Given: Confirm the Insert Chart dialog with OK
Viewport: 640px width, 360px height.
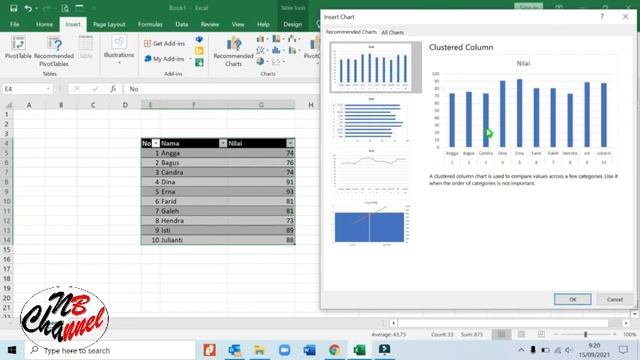Looking at the screenshot, I should point(572,299).
